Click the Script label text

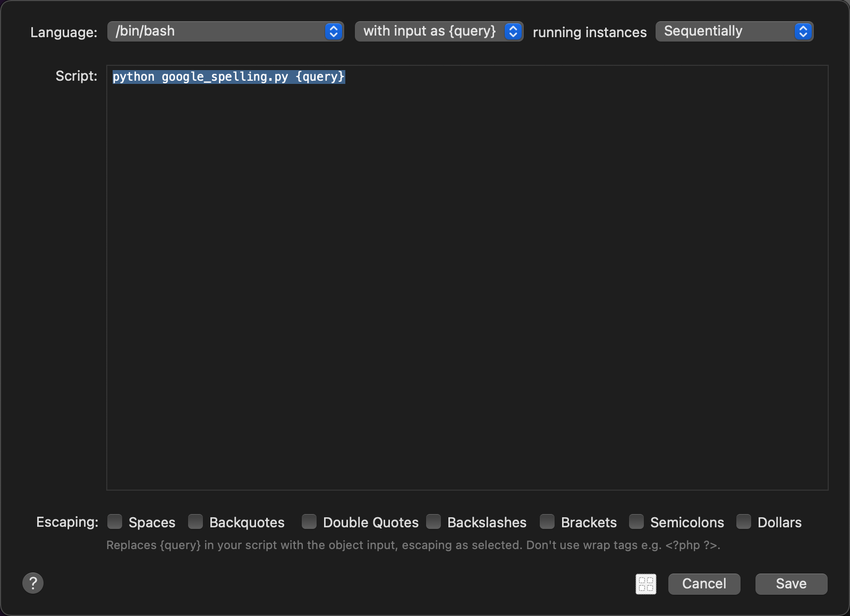click(x=76, y=76)
